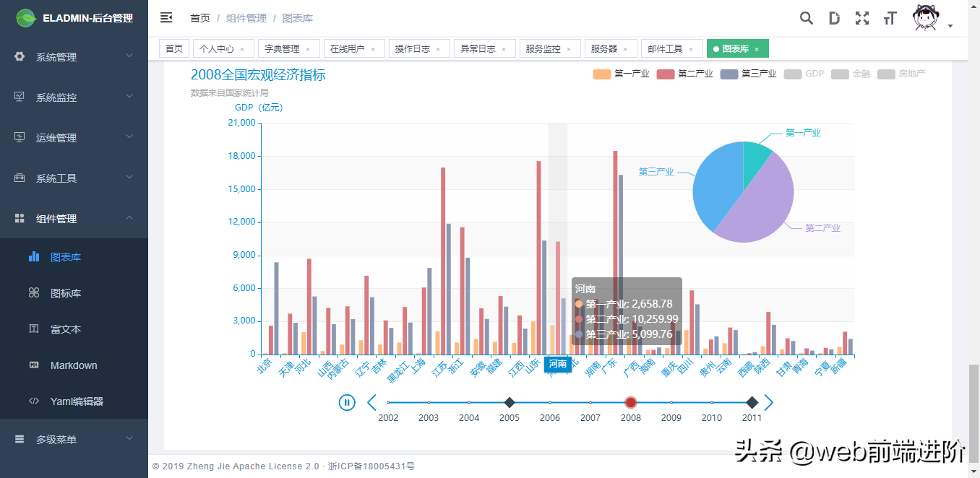Go to previous year with left arrow
The image size is (980, 478).
(x=371, y=402)
